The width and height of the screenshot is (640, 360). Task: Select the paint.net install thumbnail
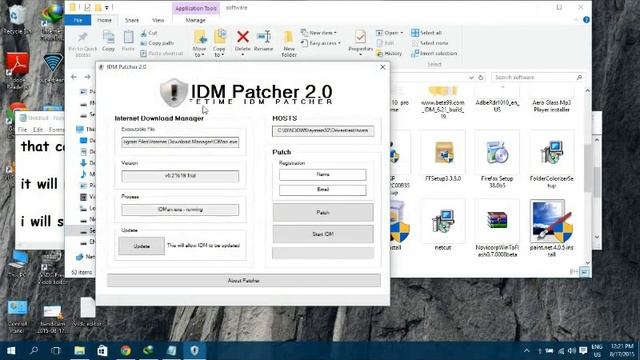551,221
